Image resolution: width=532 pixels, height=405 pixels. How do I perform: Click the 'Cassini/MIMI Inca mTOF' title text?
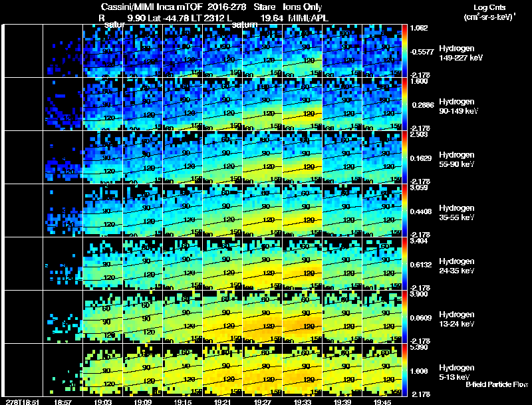[152, 7]
